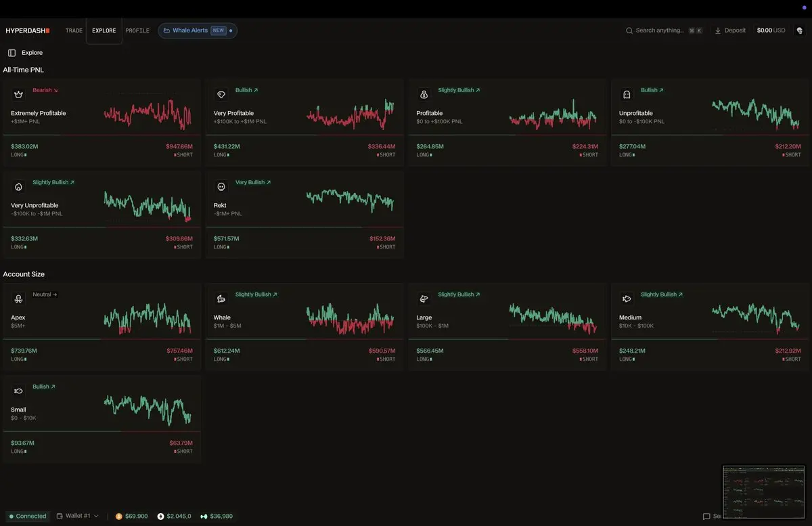Click the preview thumbnail at the bottom right
Viewport: 812px width, 526px height.
click(x=764, y=492)
